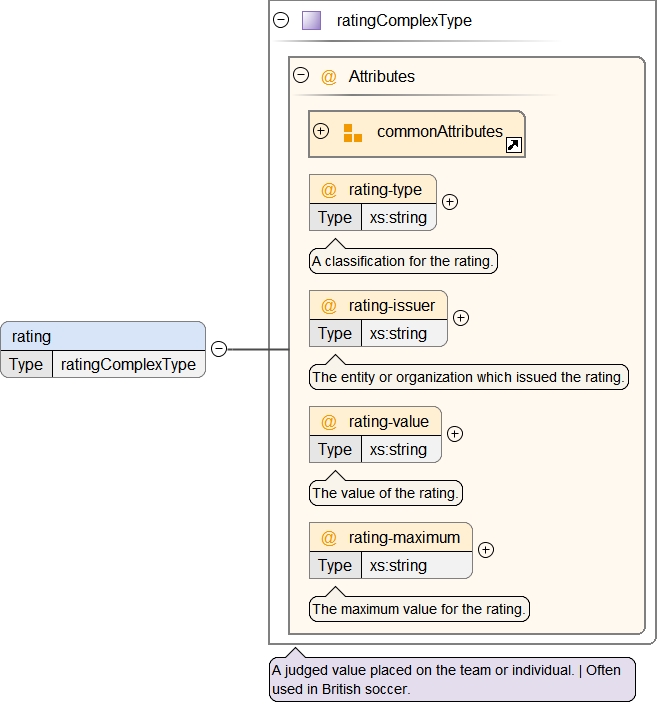Click the @ icon beside Attributes header
This screenshot has width=658, height=705.
328,77
